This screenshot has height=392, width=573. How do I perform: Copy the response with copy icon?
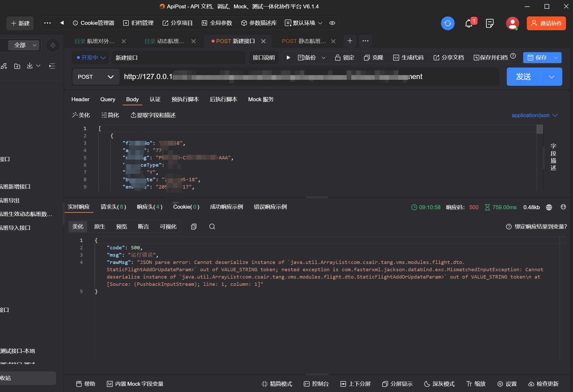(194, 226)
